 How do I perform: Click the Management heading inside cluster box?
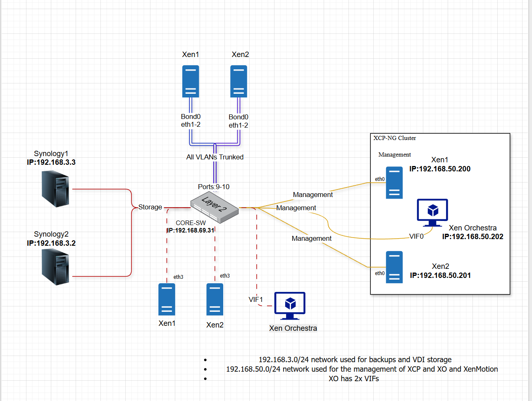point(395,154)
